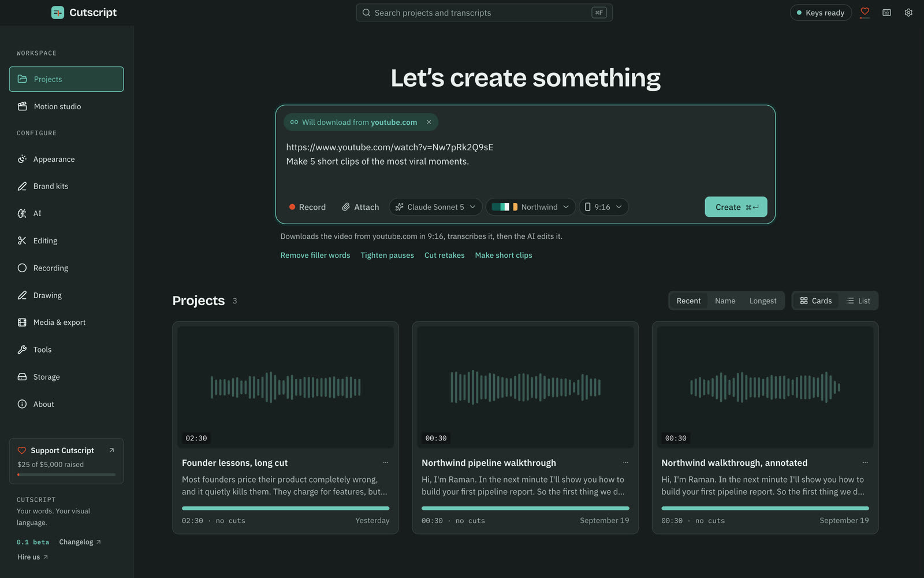Open Tools settings with wrench icon
Image resolution: width=924 pixels, height=578 pixels.
point(66,349)
